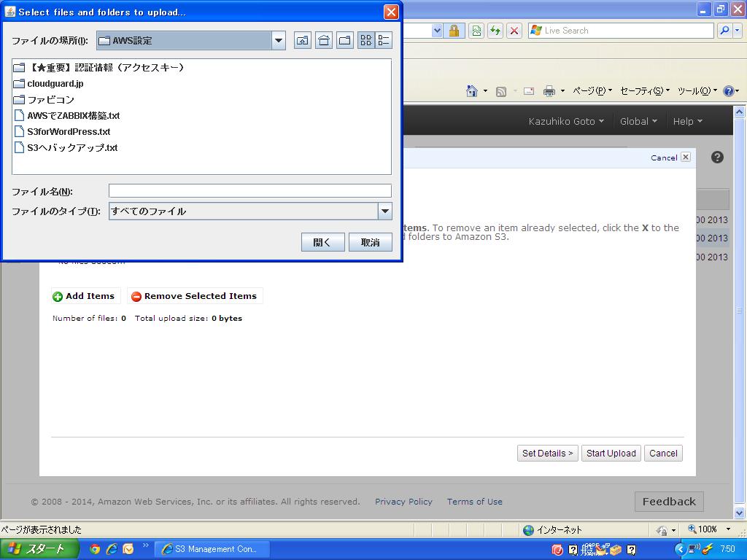
Task: Select file AWSでZABBIX構築.txt
Action: tap(66, 116)
